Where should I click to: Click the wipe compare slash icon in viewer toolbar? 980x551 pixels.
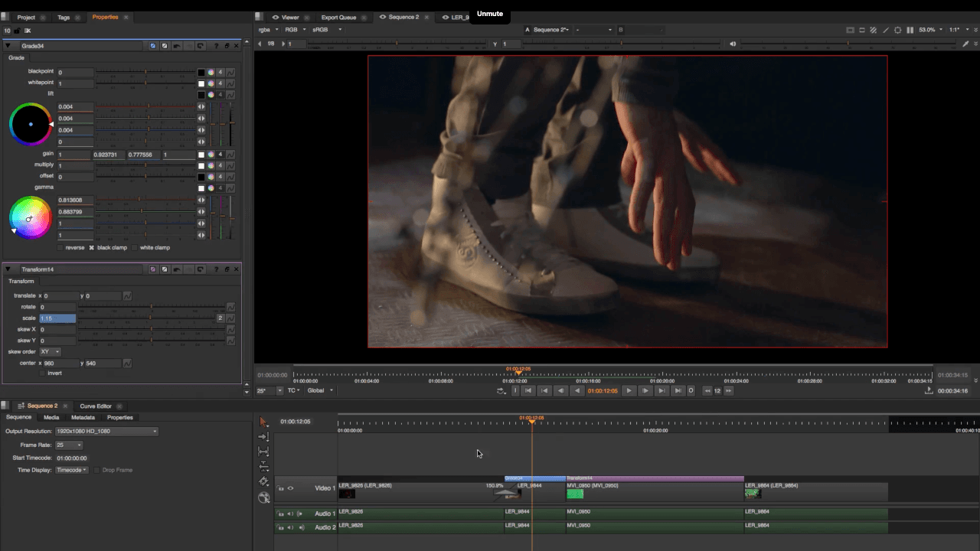click(x=886, y=29)
